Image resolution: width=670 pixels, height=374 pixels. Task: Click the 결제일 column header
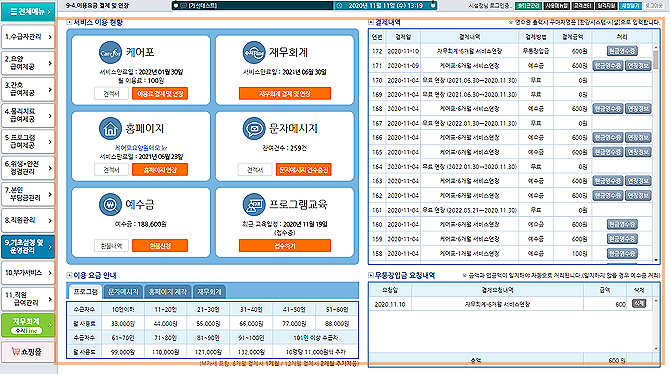point(403,37)
